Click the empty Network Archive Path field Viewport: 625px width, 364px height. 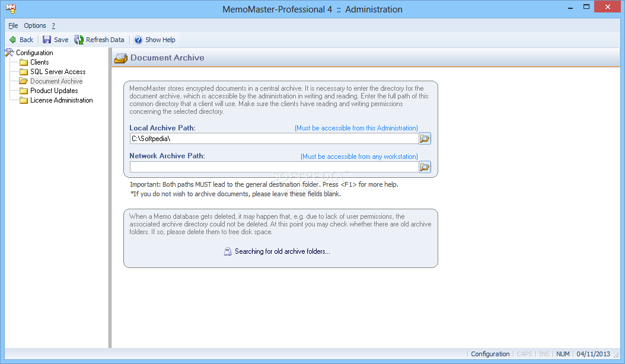pos(274,167)
